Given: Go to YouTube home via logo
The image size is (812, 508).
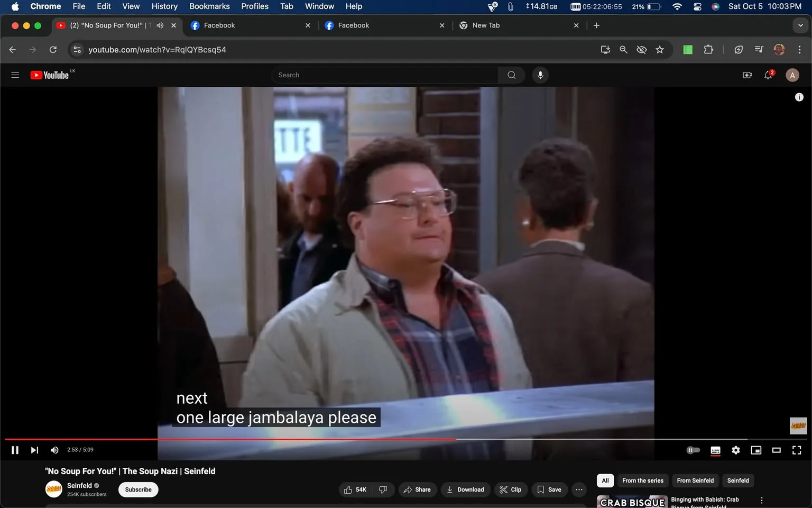Looking at the screenshot, I should coord(50,75).
